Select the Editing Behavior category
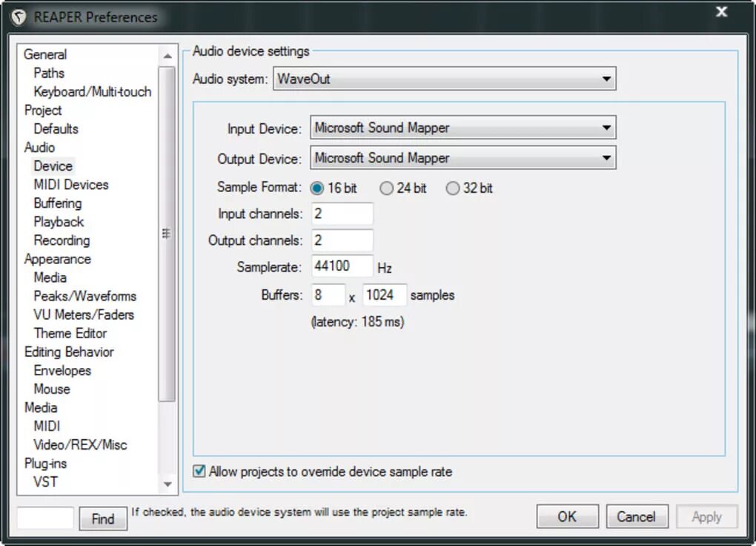Screen dimensions: 756x546 pos(69,352)
